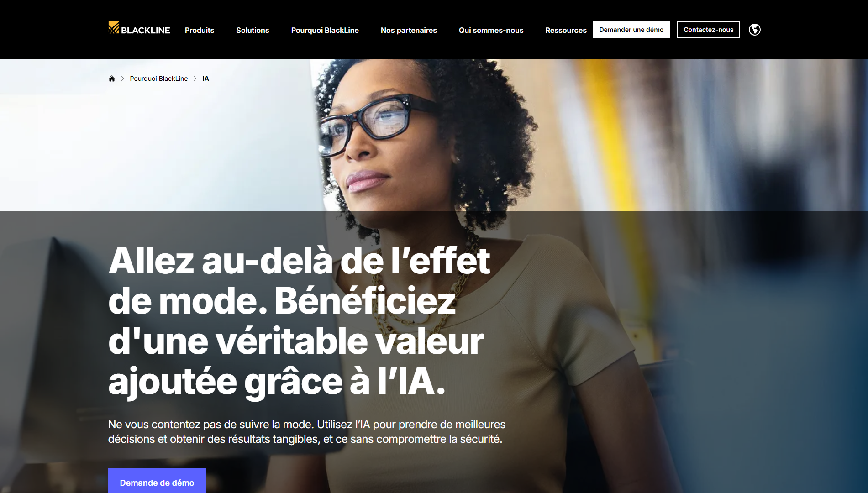Open the Produits menu
Screen dimensions: 868x493
[200, 30]
